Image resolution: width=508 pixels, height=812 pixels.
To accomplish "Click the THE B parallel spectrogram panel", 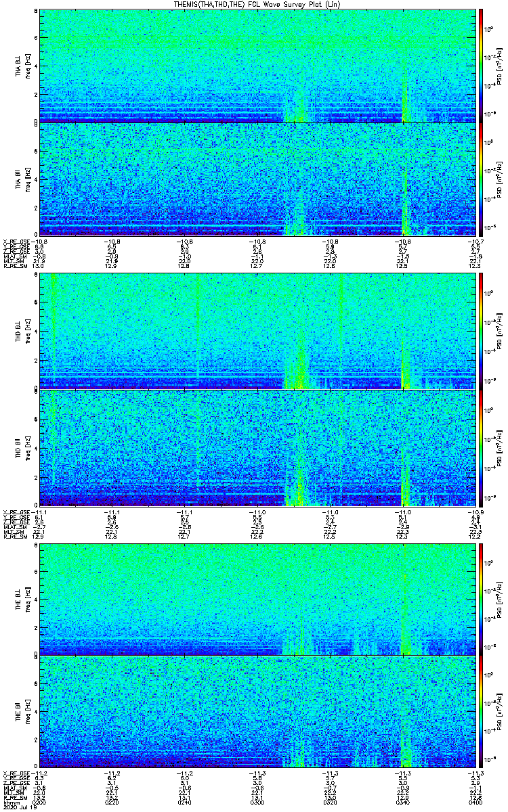I will [x=257, y=712].
